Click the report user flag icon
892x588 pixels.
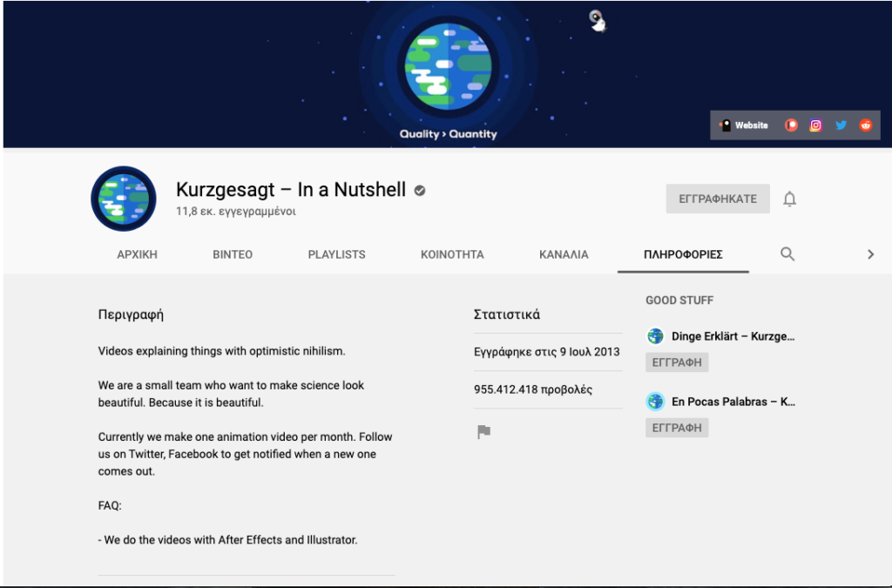[483, 432]
